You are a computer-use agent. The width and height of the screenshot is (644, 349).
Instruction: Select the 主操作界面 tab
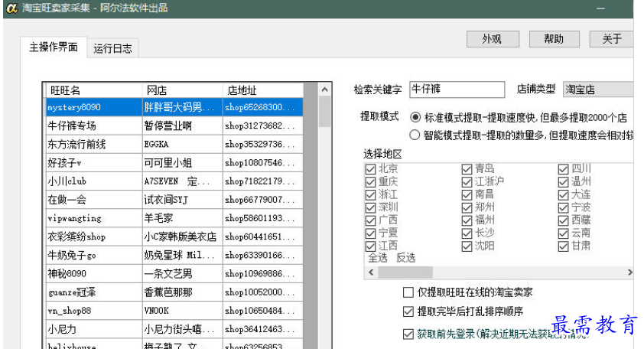[54, 47]
